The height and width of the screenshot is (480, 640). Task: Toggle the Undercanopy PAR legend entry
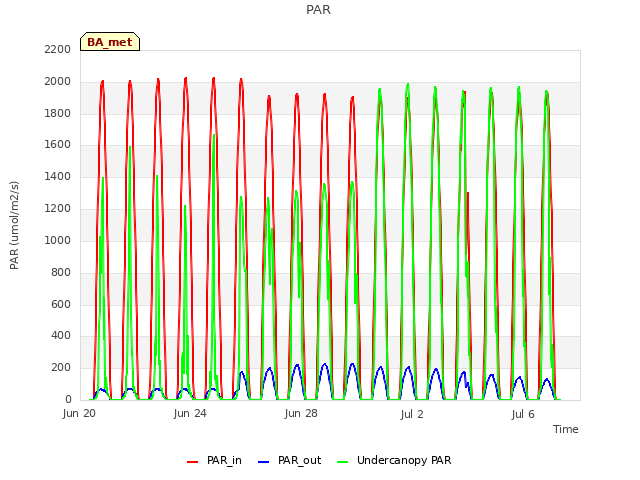point(394,460)
